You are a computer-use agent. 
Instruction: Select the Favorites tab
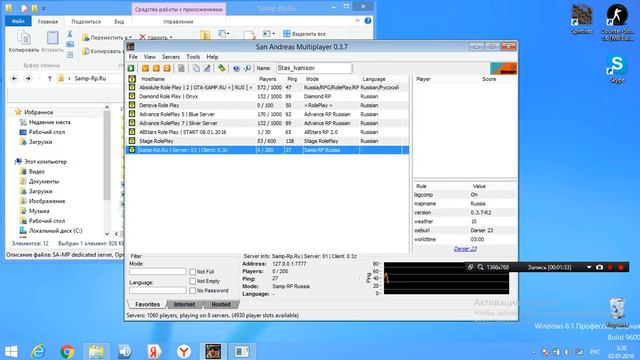coord(147,304)
